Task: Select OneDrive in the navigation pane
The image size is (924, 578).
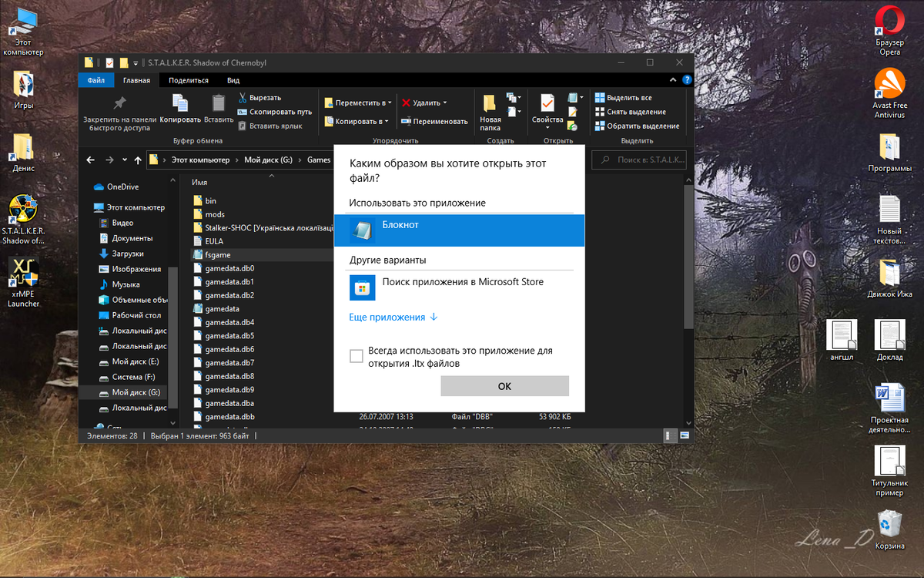Action: click(x=115, y=187)
